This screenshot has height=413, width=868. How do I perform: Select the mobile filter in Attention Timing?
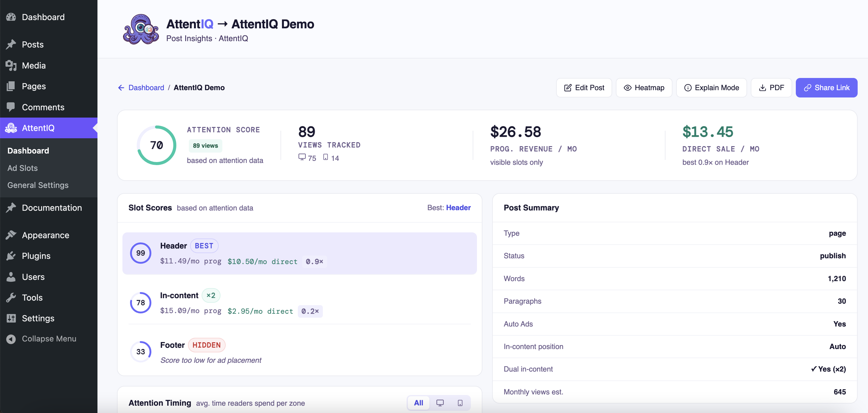pos(460,403)
